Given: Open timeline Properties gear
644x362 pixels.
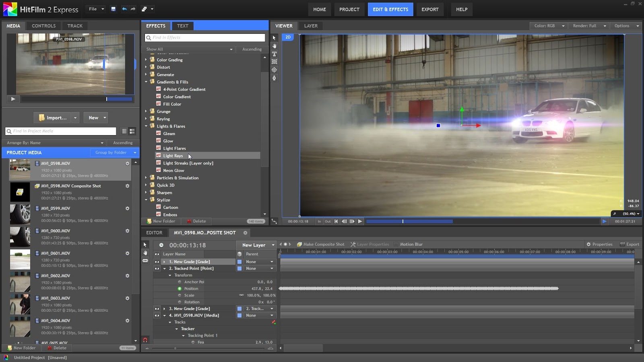Looking at the screenshot, I should (588, 244).
